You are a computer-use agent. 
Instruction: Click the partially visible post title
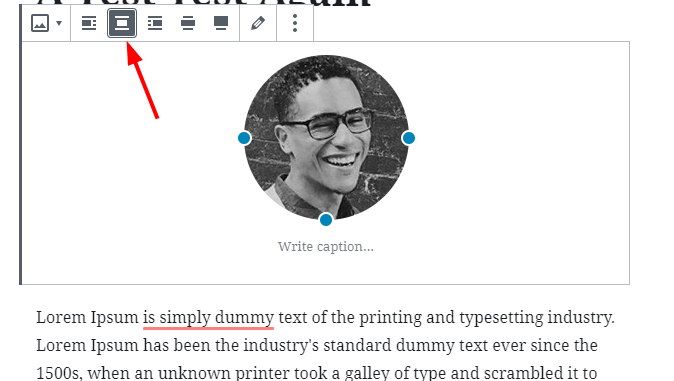coord(203,3)
